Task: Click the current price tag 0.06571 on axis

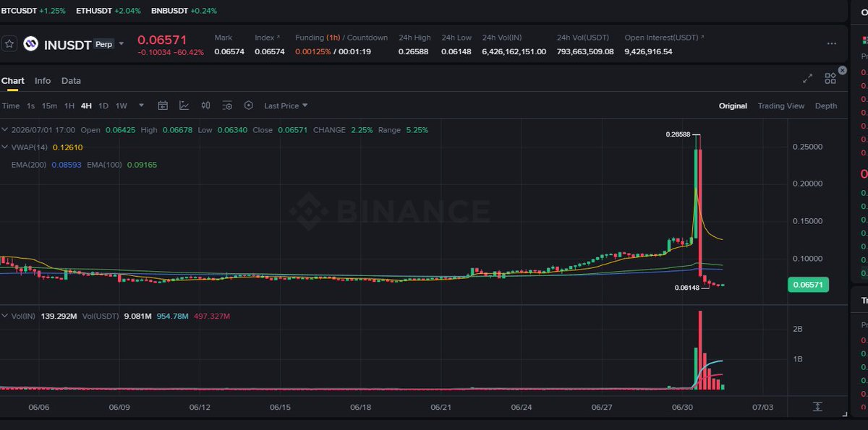Action: (x=809, y=285)
